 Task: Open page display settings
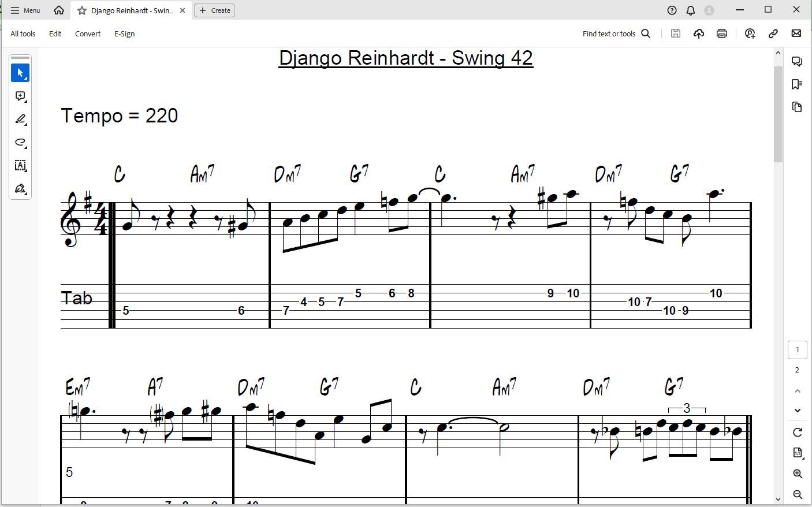[x=798, y=453]
